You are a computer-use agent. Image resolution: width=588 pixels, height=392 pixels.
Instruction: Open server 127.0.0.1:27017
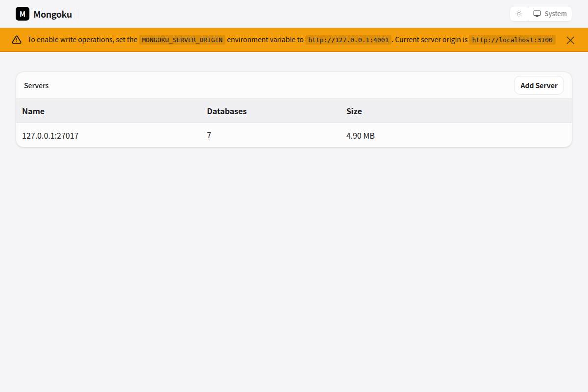pyautogui.click(x=50, y=136)
